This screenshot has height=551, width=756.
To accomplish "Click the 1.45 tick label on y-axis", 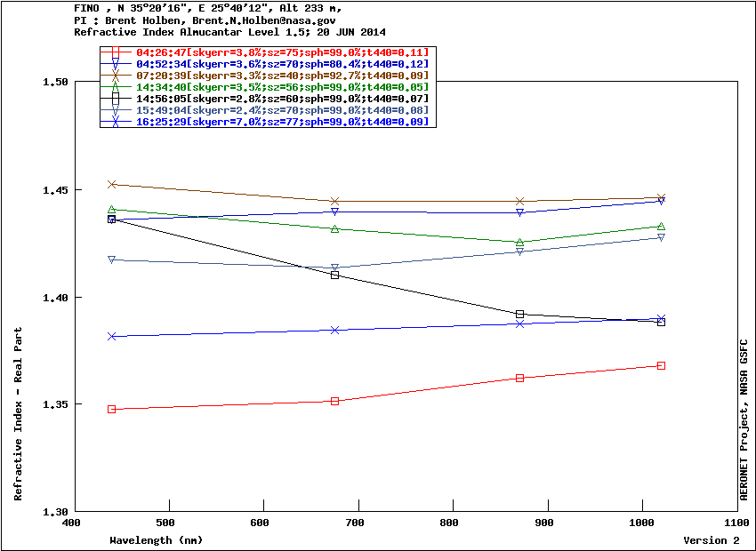I will coord(56,190).
